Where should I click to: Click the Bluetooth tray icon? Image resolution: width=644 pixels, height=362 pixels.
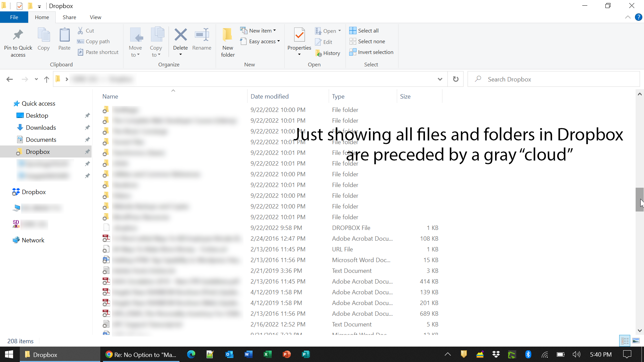pyautogui.click(x=528, y=354)
